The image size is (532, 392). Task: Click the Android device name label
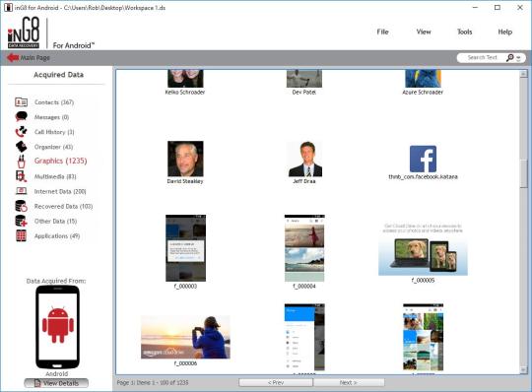coord(57,373)
